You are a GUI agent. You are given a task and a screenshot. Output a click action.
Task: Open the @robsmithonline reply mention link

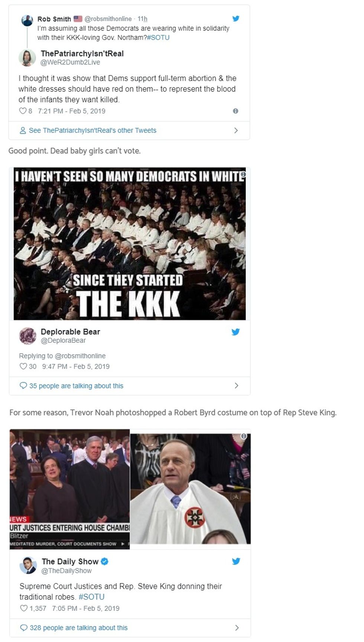click(x=80, y=356)
